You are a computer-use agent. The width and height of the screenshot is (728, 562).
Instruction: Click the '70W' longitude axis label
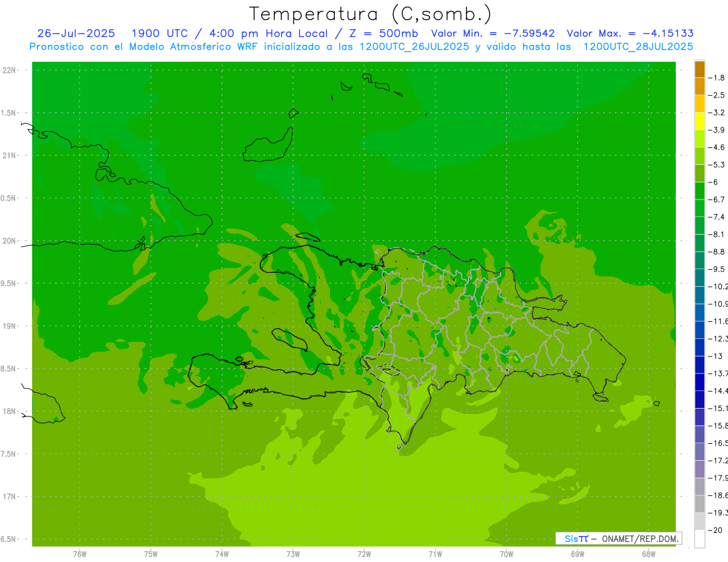(x=507, y=554)
